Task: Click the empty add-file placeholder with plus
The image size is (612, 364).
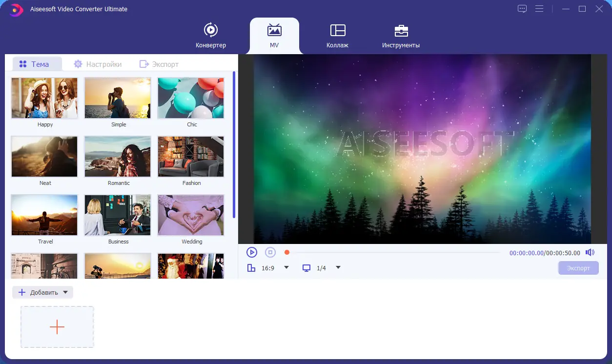Action: 57,327
